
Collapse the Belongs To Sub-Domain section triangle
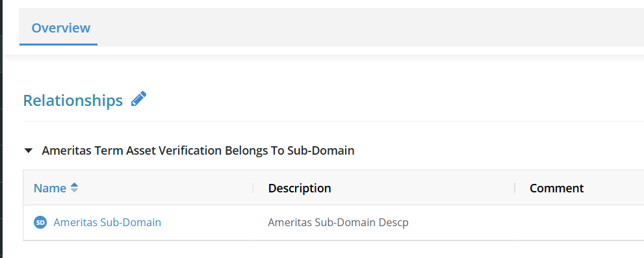click(x=29, y=151)
